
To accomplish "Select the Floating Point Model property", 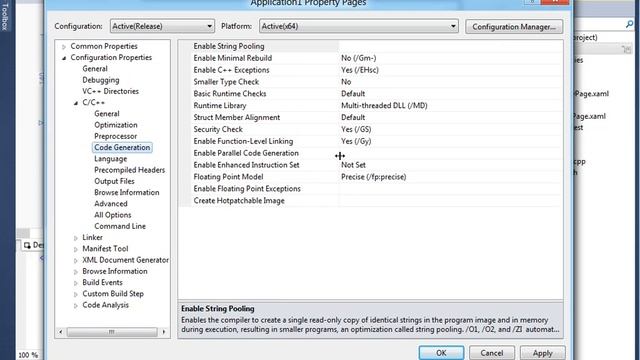I will (x=228, y=177).
